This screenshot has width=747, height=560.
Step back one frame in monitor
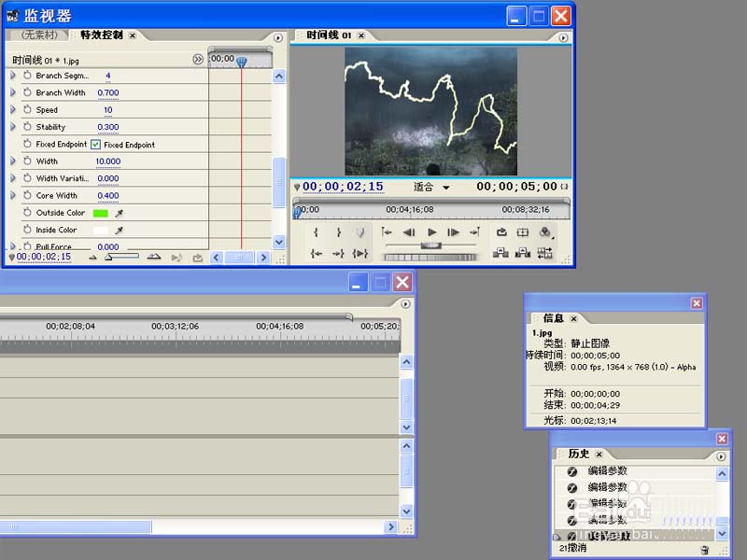coord(409,232)
